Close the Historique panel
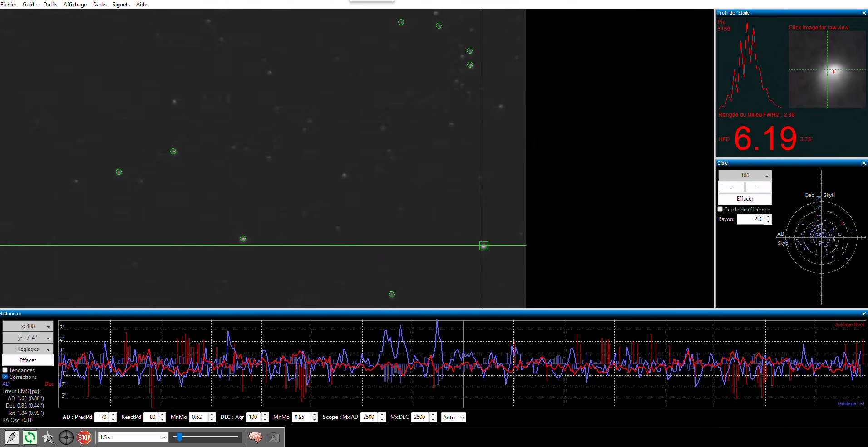This screenshot has height=447, width=868. point(864,314)
